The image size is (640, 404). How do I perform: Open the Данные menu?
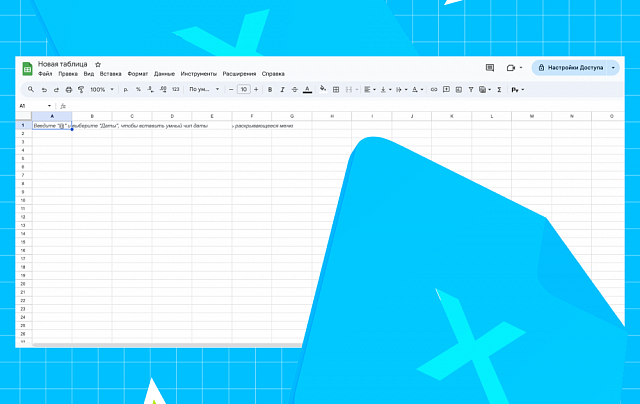[164, 74]
